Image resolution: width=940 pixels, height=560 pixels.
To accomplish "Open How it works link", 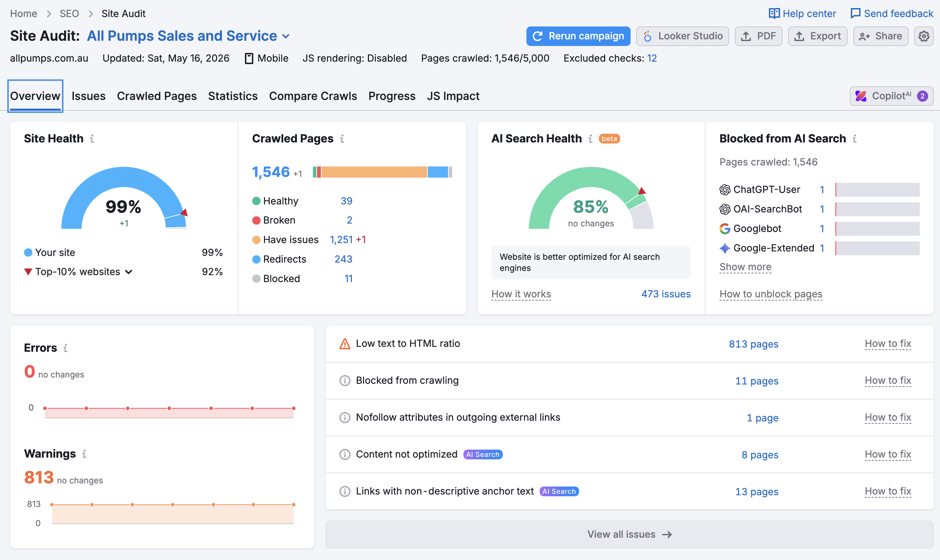I will 521,294.
